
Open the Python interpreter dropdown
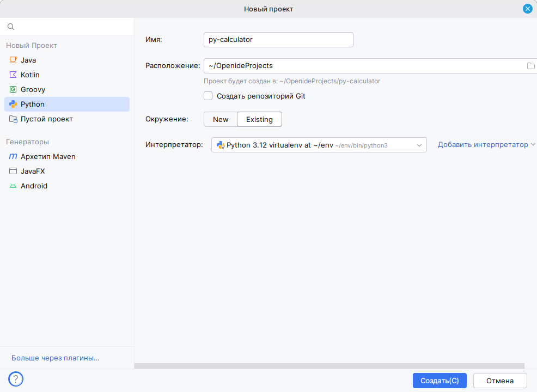(x=319, y=145)
